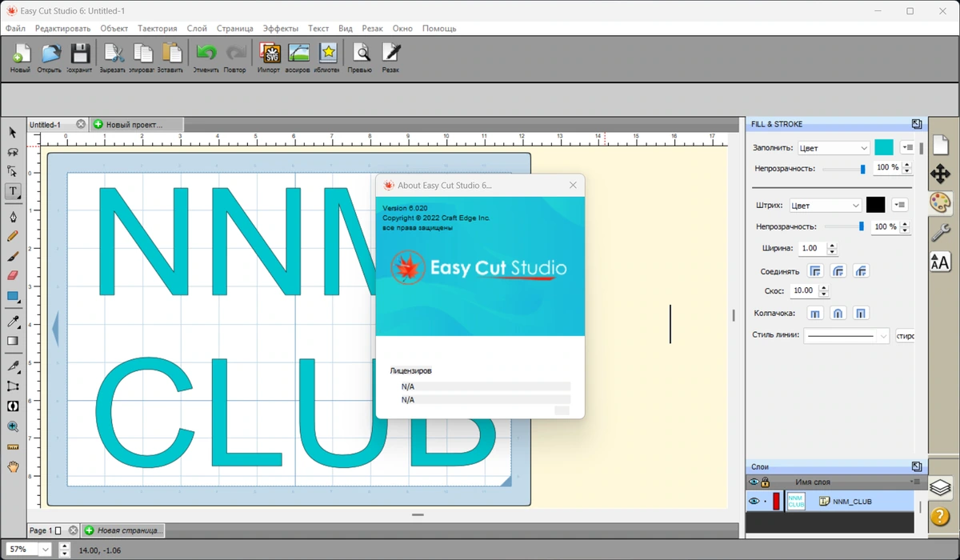Select the Text tool in toolbox
Image resolution: width=960 pixels, height=560 pixels.
coord(13,192)
